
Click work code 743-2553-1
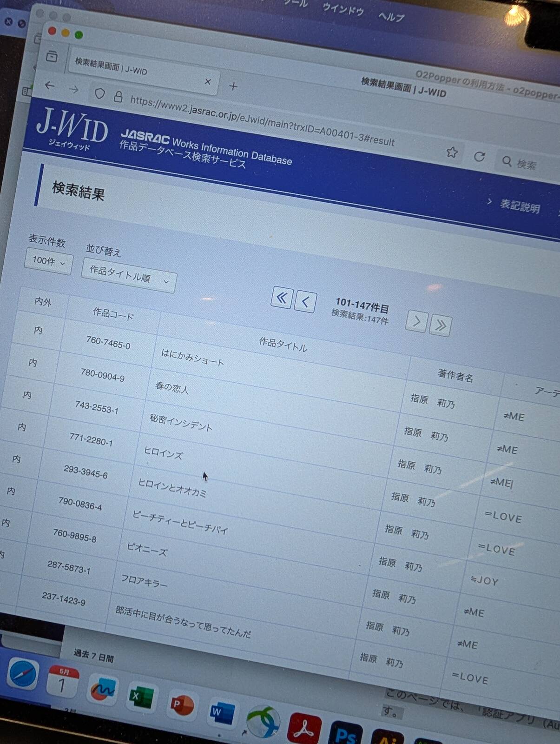click(x=97, y=407)
